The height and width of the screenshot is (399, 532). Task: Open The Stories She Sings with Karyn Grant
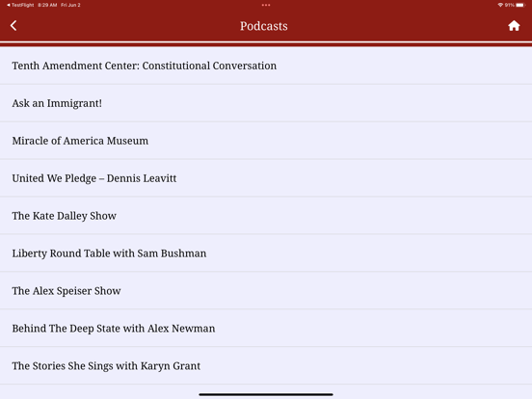pos(266,366)
